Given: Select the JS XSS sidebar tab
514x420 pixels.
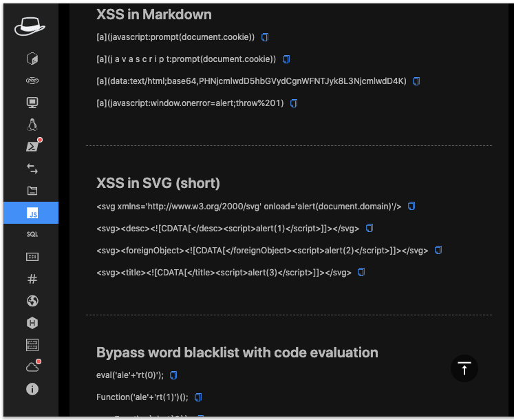Looking at the screenshot, I should coord(31,213).
